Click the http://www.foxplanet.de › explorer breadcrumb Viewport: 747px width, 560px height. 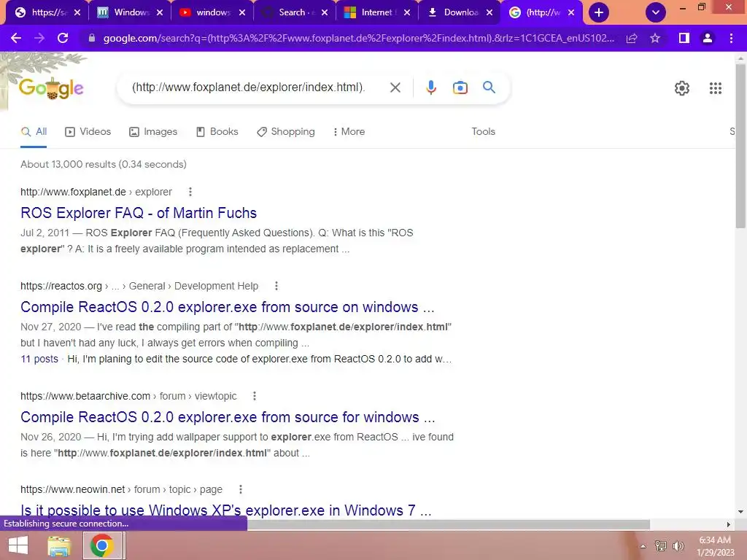(96, 192)
